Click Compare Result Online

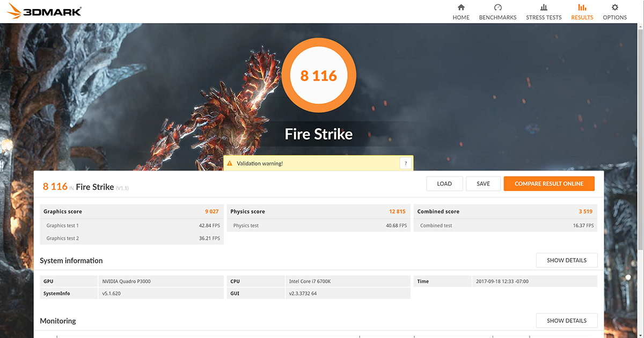(x=548, y=183)
